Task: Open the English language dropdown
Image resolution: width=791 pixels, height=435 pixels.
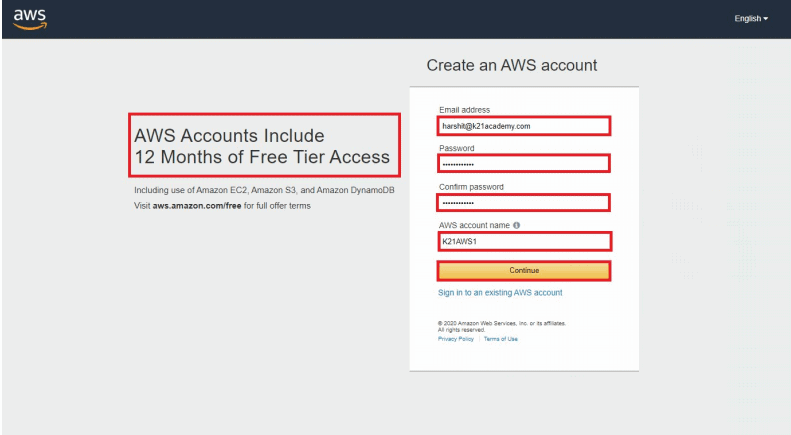Action: [x=751, y=19]
